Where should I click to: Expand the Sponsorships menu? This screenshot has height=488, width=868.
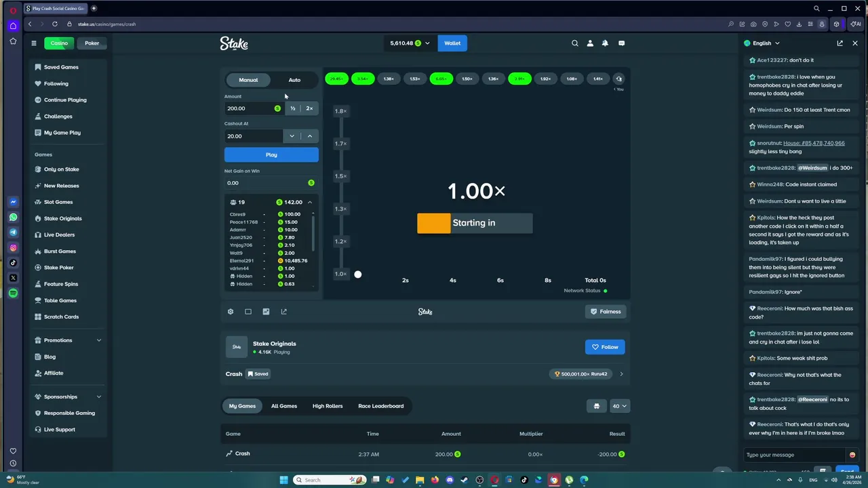(99, 397)
